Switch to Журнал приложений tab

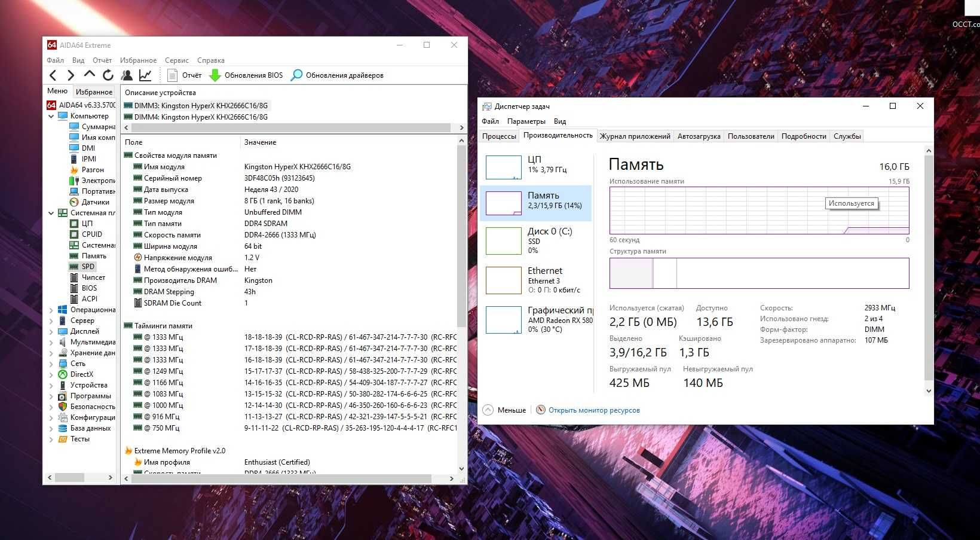coord(635,136)
